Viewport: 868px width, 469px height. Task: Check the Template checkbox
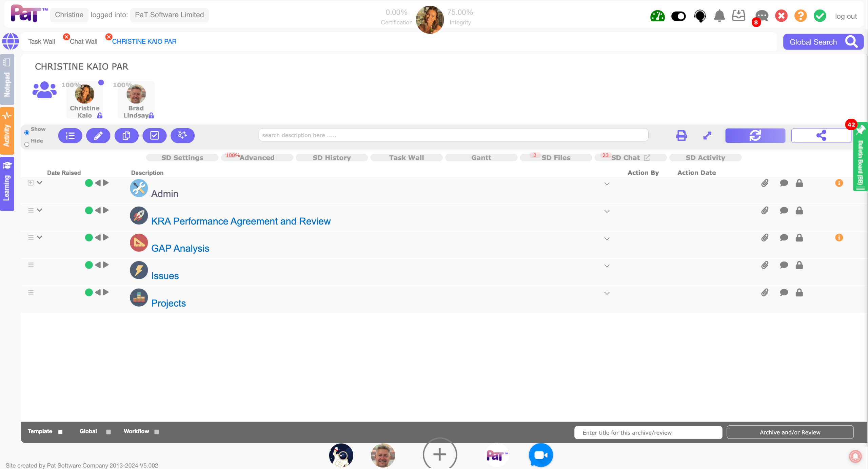pos(60,432)
